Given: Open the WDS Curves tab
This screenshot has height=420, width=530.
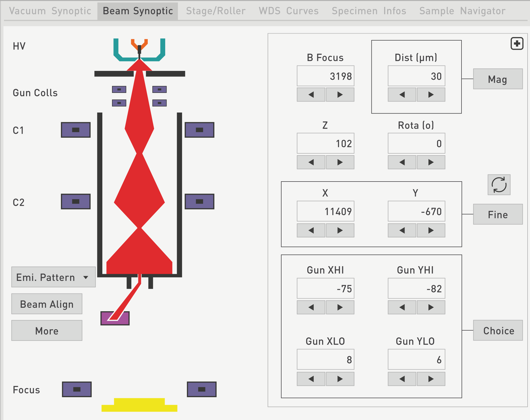Looking at the screenshot, I should coord(289,11).
